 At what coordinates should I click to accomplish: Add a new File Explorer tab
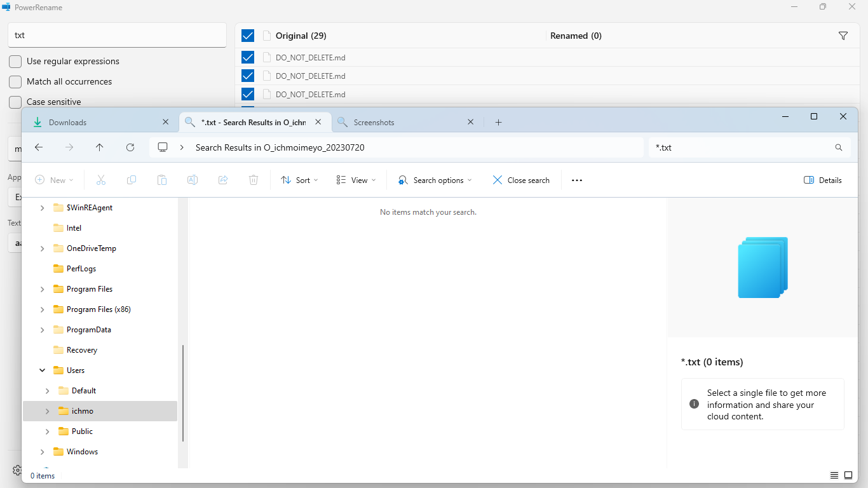coord(498,123)
